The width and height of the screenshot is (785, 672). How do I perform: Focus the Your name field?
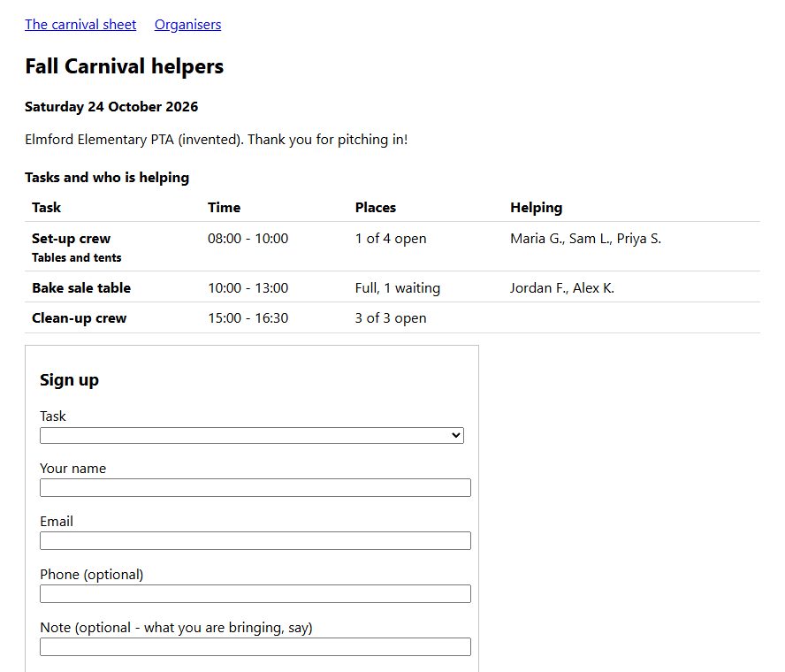255,488
